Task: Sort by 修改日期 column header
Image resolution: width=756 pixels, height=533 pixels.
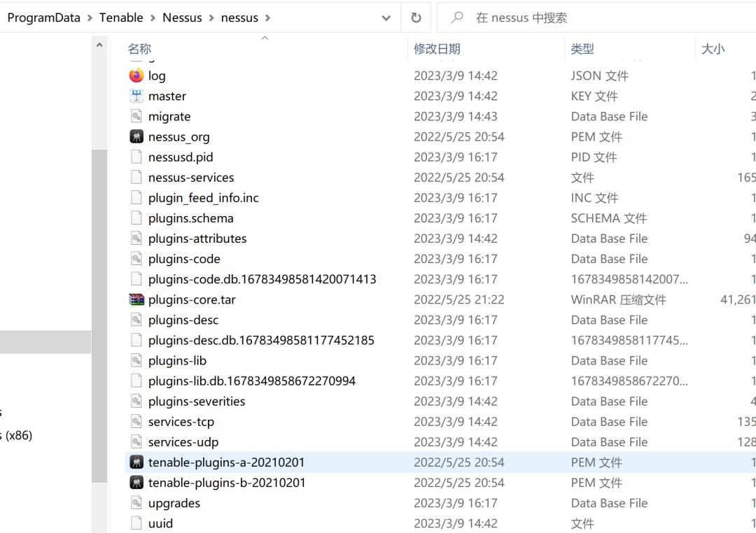Action: tap(437, 49)
